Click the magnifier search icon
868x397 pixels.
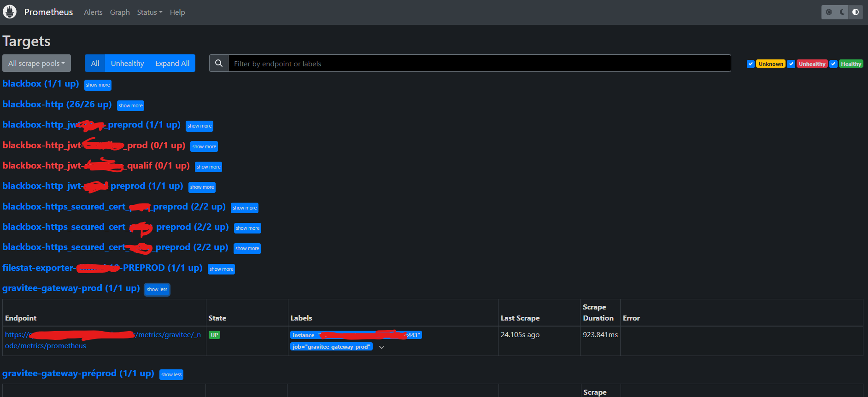coord(219,63)
